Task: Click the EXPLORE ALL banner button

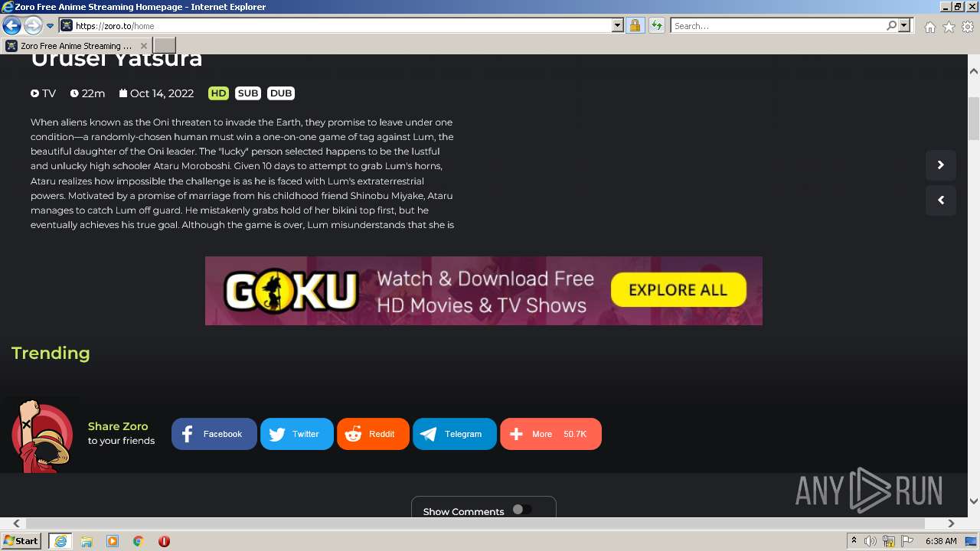Action: pyautogui.click(x=678, y=290)
